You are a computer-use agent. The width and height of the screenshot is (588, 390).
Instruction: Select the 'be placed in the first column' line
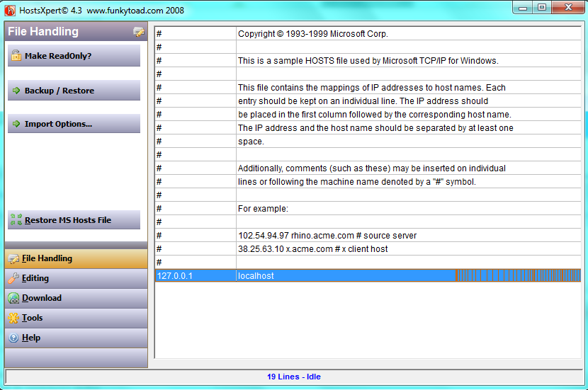408,115
